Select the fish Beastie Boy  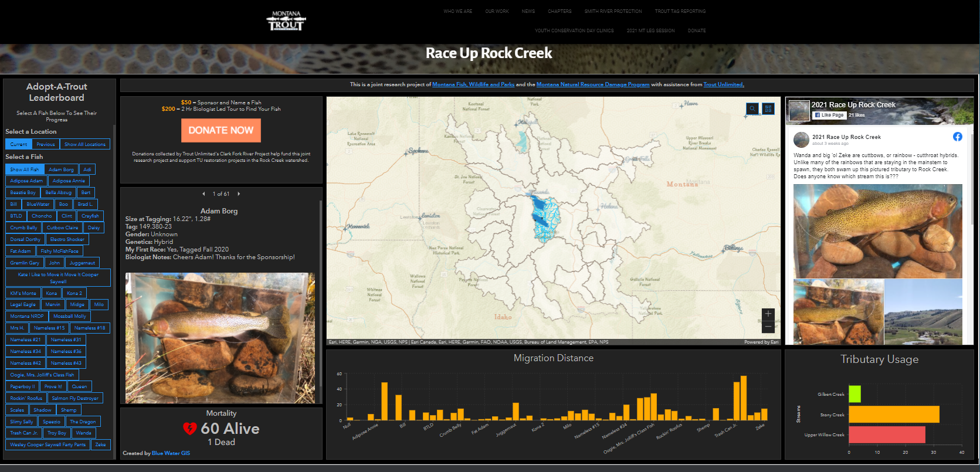click(23, 193)
